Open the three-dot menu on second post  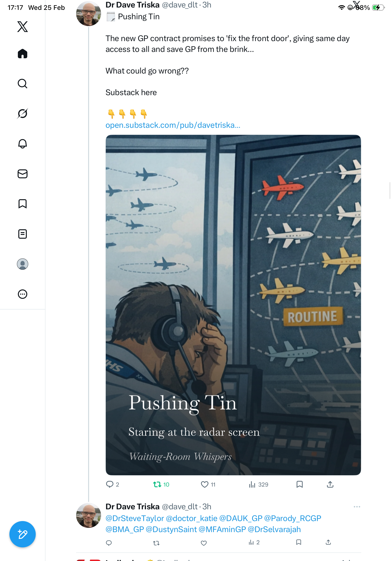357,507
